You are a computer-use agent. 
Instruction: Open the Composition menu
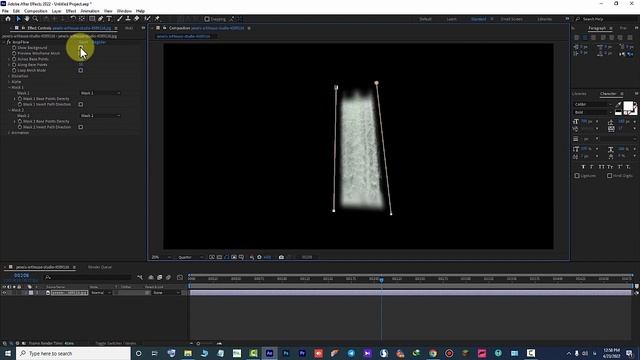[36, 11]
